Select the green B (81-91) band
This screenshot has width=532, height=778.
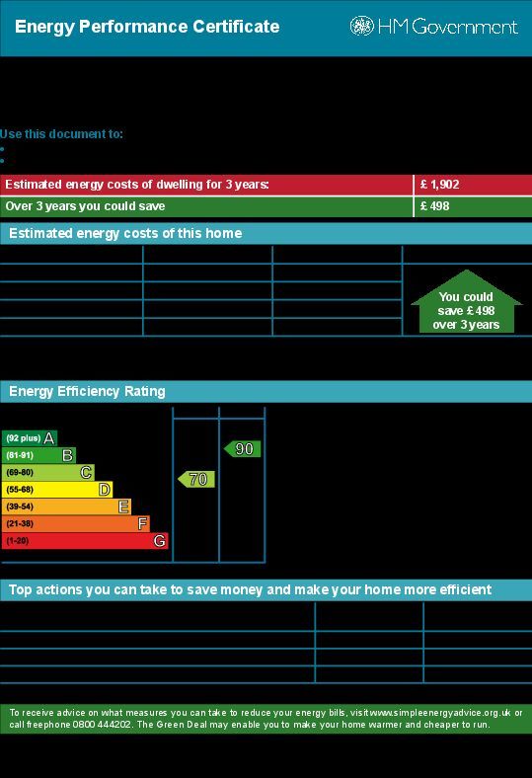coord(38,455)
